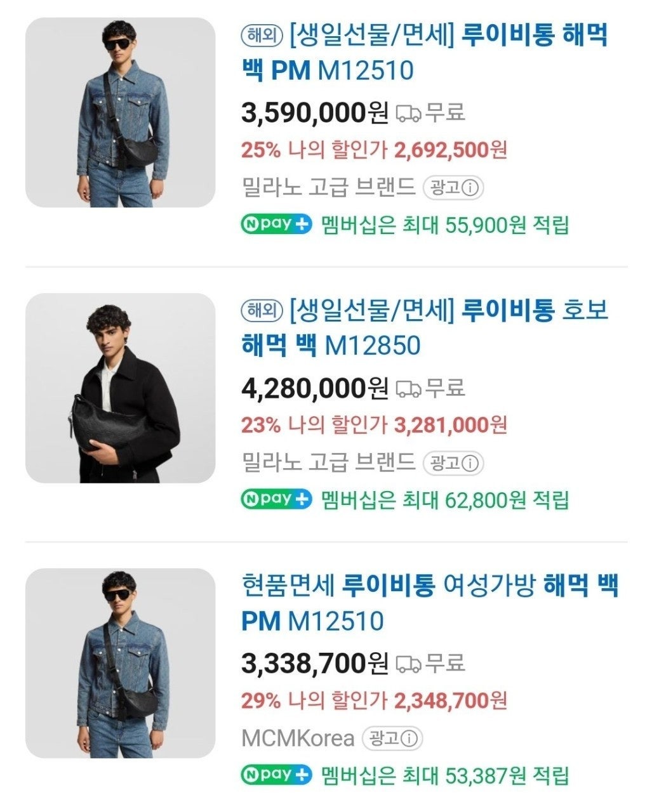
Task: Click the free shipping truck icon beside 3,590,000원
Action: coord(408,114)
